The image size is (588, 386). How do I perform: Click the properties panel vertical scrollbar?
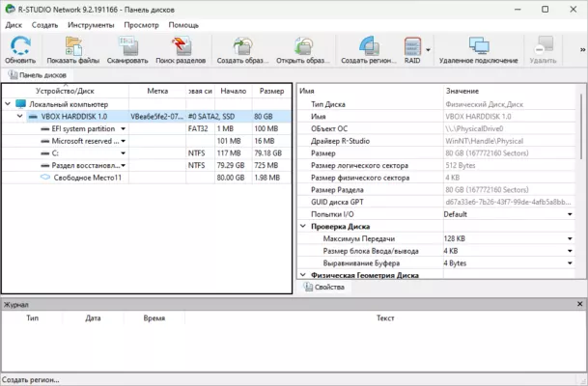point(581,126)
